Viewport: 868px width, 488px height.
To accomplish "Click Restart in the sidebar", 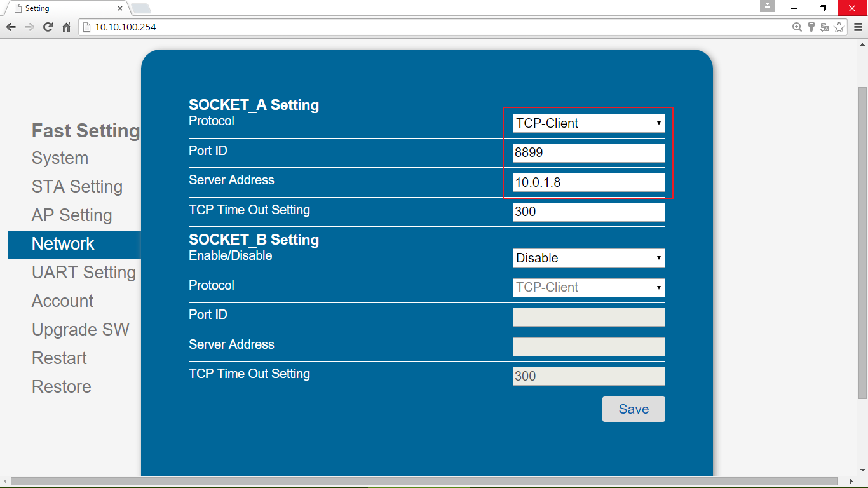I will (x=59, y=358).
